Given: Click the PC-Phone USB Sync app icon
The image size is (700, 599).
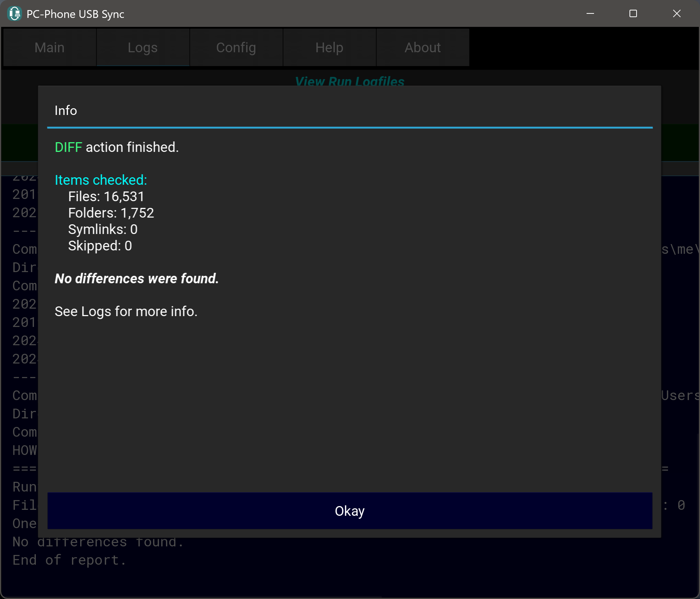Looking at the screenshot, I should pyautogui.click(x=15, y=14).
